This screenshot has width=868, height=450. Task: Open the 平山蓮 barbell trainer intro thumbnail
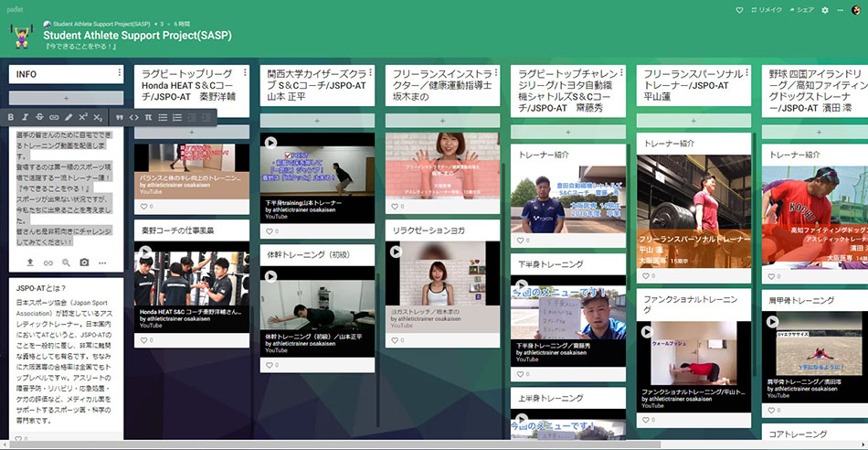(693, 211)
